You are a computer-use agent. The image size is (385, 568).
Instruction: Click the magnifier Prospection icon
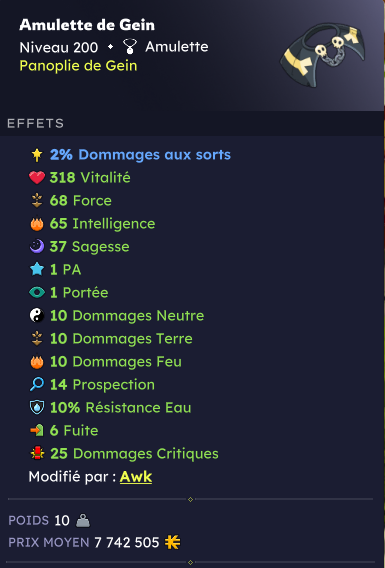[37, 384]
